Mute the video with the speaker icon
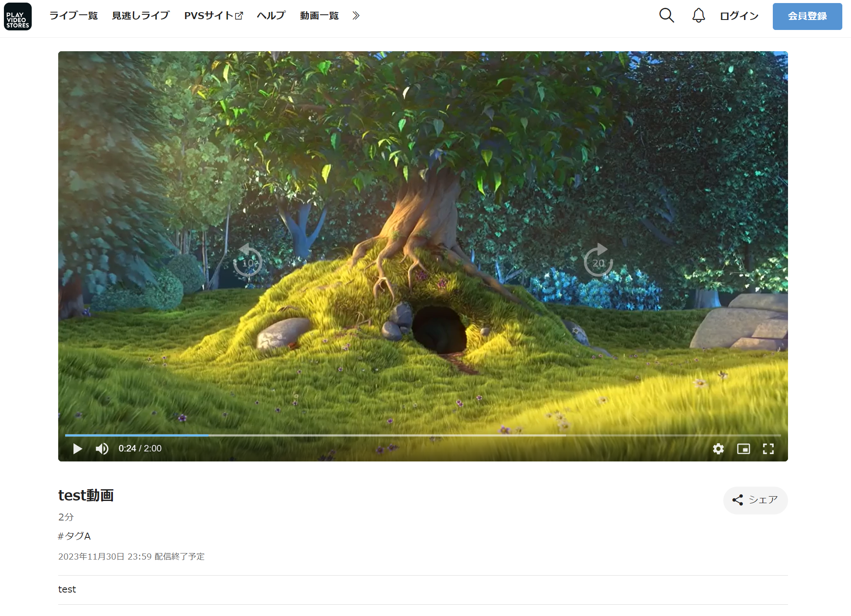This screenshot has height=616, width=851. (102, 448)
